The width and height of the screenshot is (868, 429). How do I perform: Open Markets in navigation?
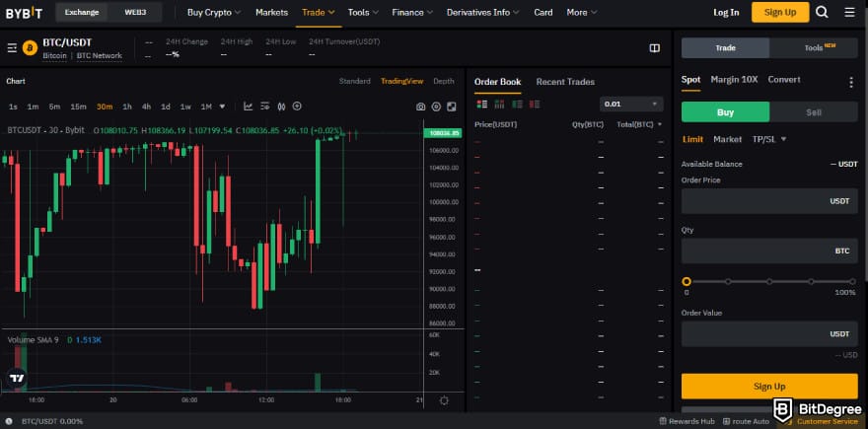pyautogui.click(x=272, y=12)
